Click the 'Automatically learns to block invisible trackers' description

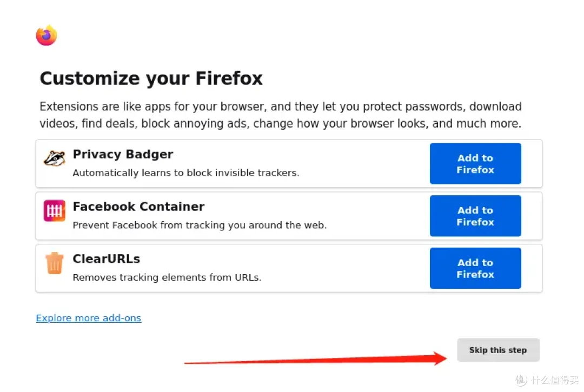[186, 172]
